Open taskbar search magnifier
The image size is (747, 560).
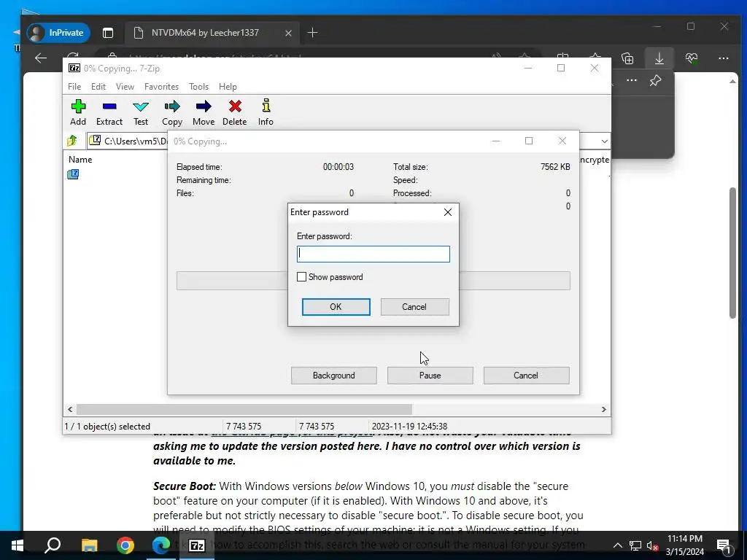click(53, 545)
